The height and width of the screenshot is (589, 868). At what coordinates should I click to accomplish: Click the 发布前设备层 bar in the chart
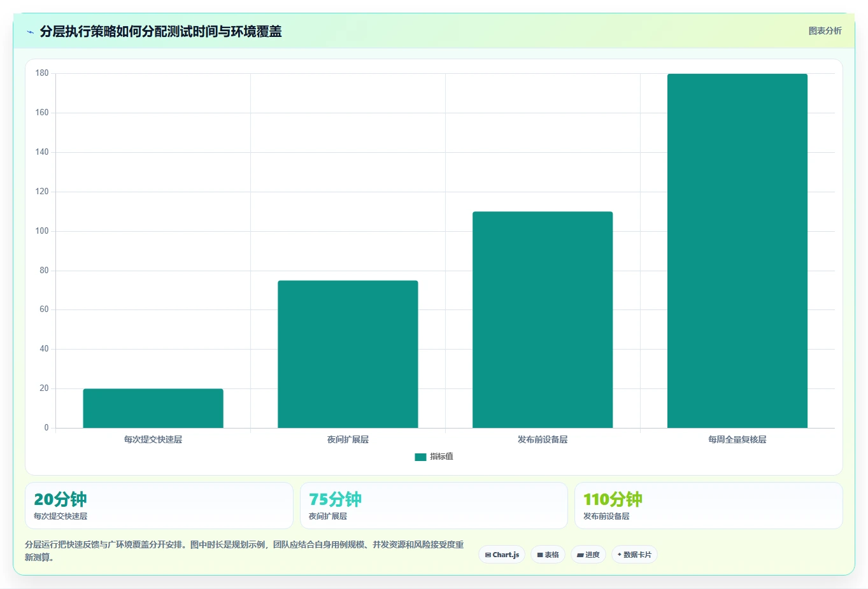point(543,320)
